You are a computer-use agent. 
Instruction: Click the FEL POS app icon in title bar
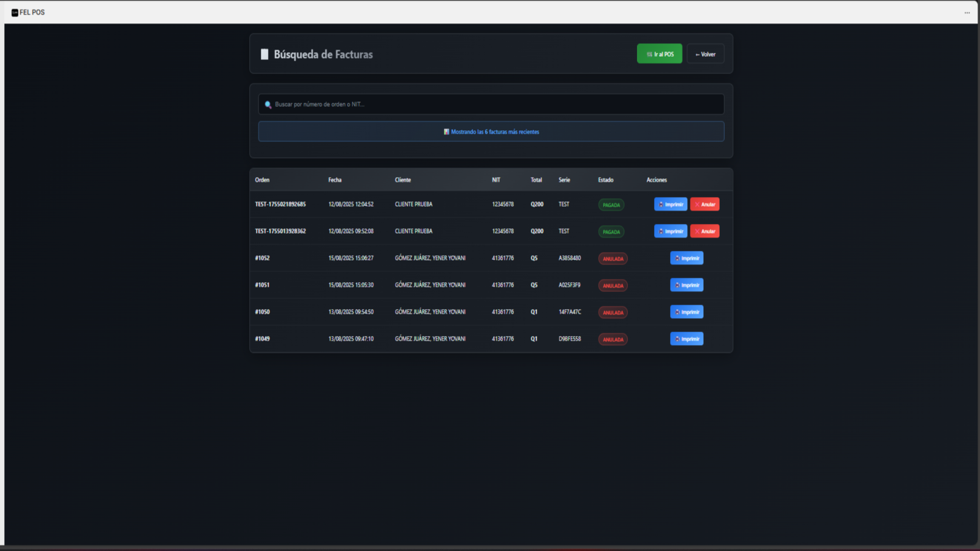(x=15, y=12)
